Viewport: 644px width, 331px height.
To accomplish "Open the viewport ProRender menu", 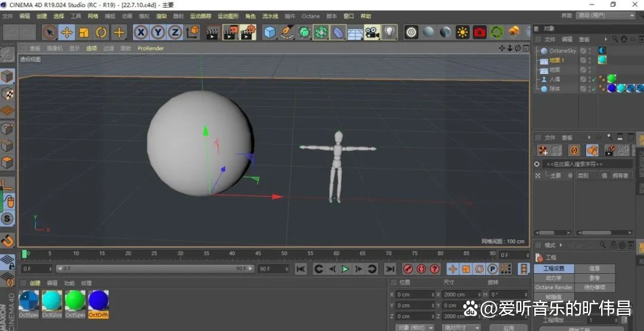I will pyautogui.click(x=151, y=48).
